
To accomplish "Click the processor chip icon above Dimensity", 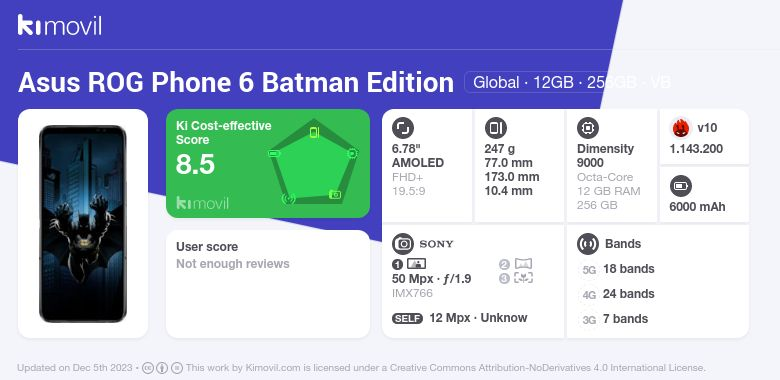I will point(588,128).
